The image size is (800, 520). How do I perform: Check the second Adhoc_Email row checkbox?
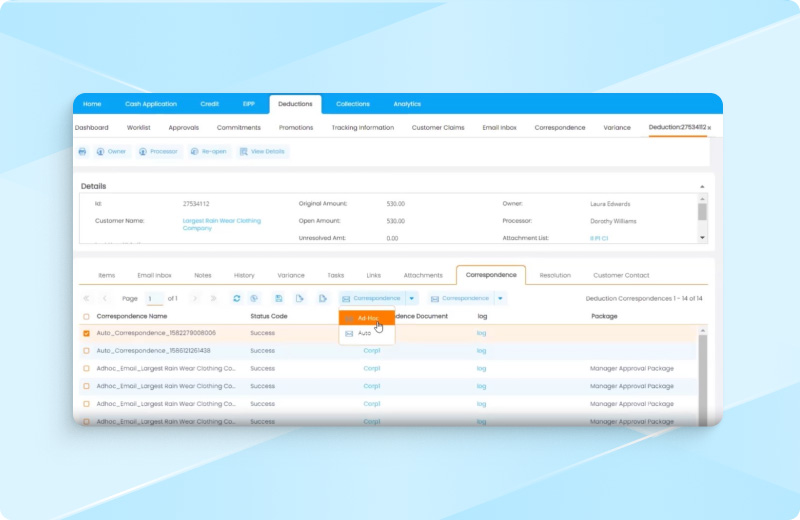pyautogui.click(x=86, y=386)
